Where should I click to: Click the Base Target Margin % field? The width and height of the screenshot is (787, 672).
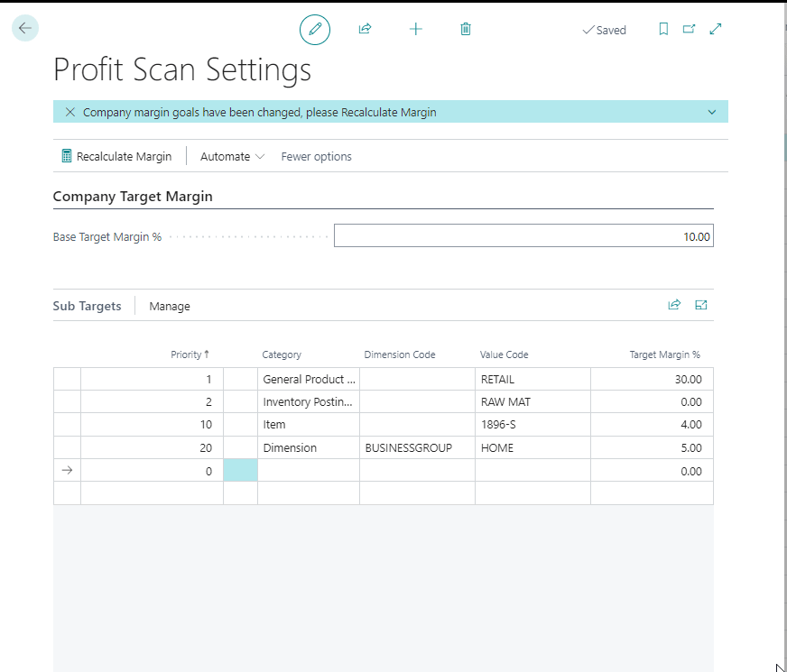[x=523, y=236]
